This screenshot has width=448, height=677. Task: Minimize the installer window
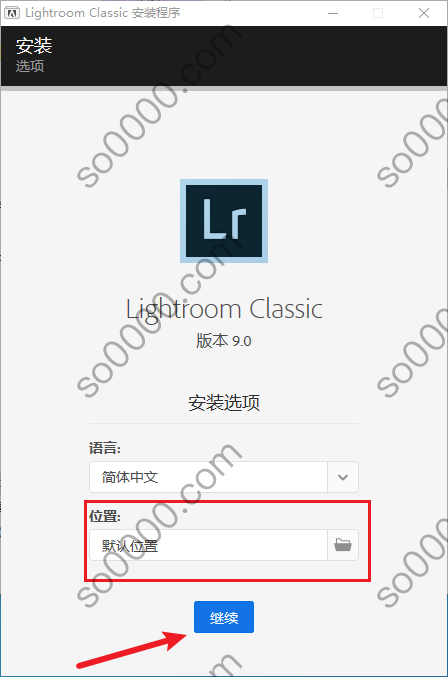[333, 13]
